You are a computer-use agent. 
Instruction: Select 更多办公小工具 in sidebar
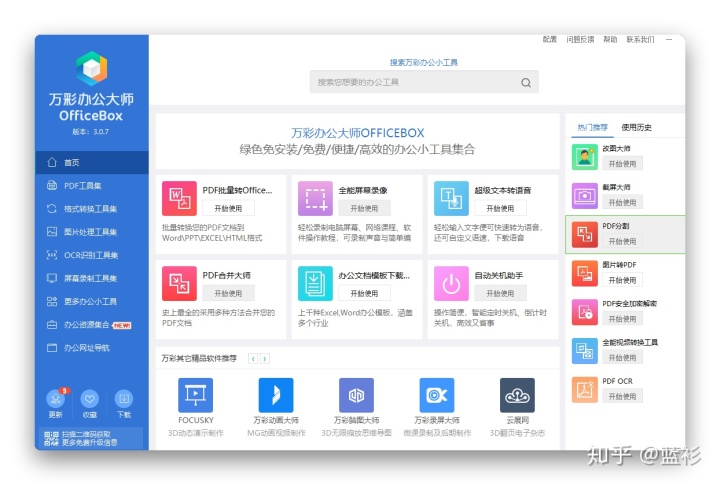point(92,301)
